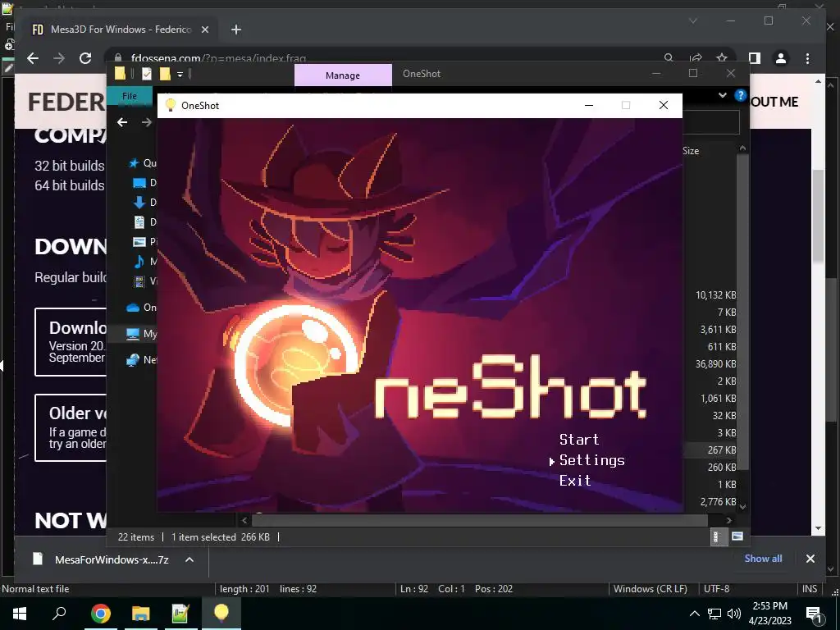Click Explorer horizontal scrollbar right arrow
This screenshot has height=630, width=840.
[728, 520]
